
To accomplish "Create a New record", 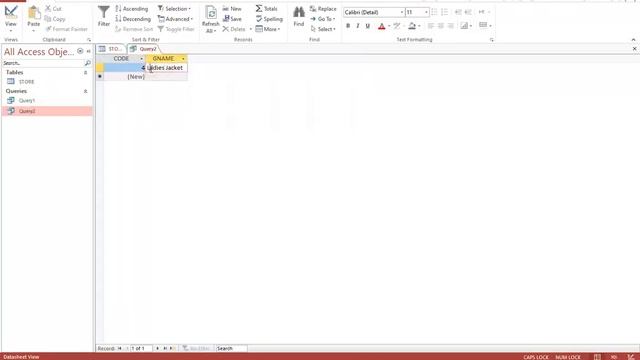I will tap(232, 9).
